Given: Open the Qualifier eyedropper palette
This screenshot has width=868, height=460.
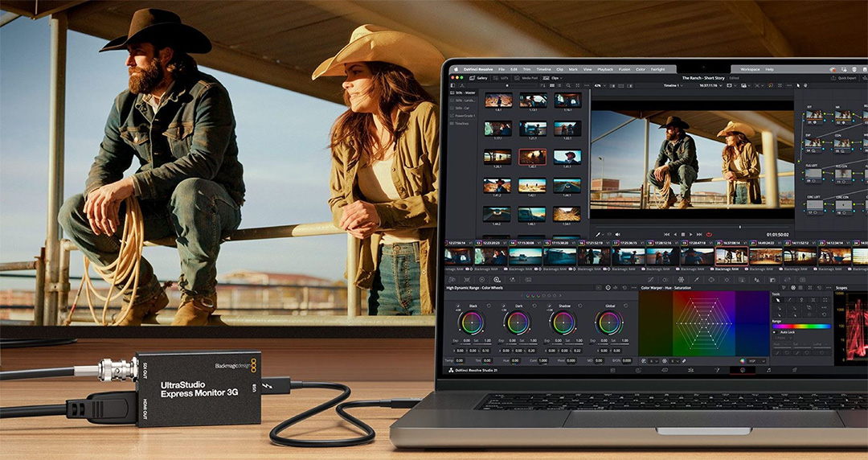Looking at the screenshot, I should [696, 280].
